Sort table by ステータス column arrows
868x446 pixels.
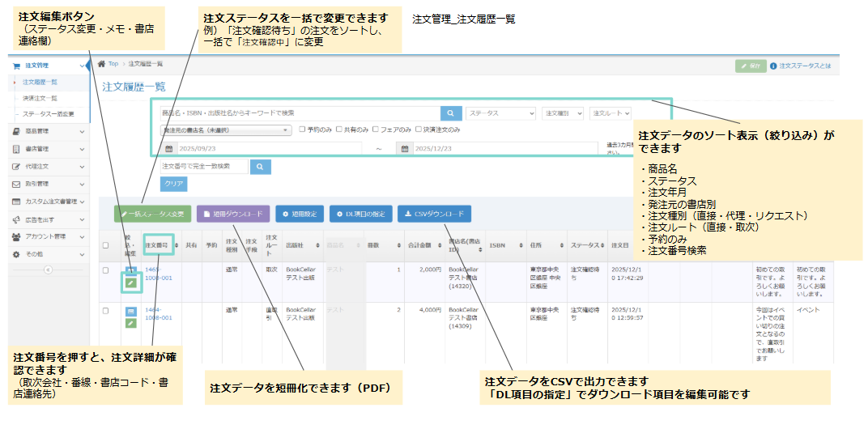coord(602,246)
